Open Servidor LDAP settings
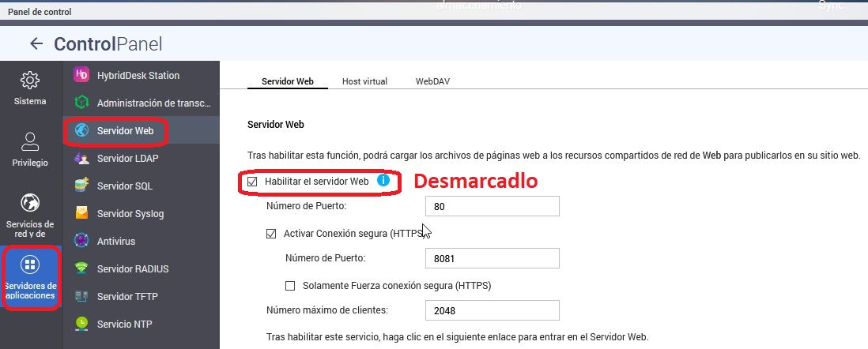Screen dimensions: 868x349 click(126, 159)
